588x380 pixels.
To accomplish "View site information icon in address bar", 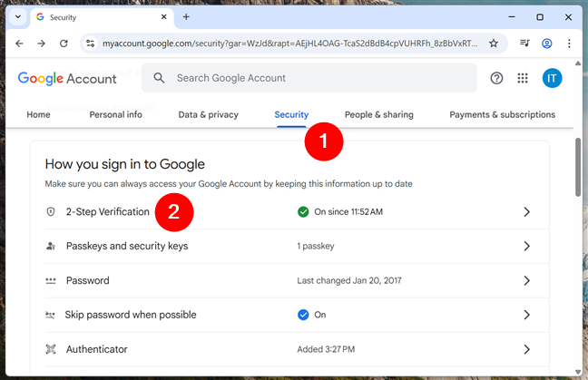I will pos(91,44).
